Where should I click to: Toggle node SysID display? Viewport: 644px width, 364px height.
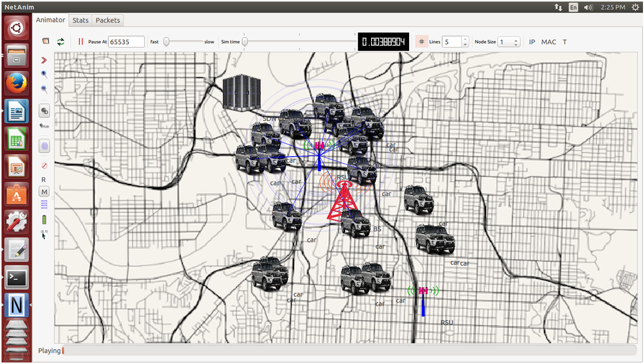(x=44, y=126)
